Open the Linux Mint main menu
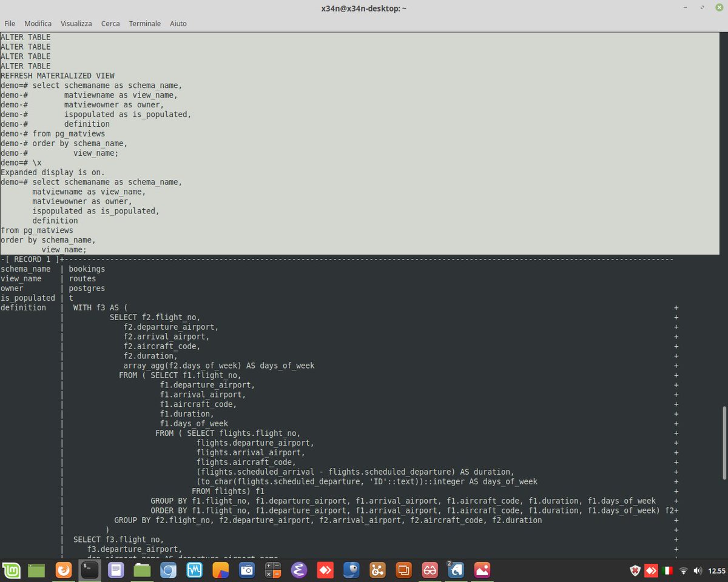Viewport: 728px width, 582px height. 12,570
